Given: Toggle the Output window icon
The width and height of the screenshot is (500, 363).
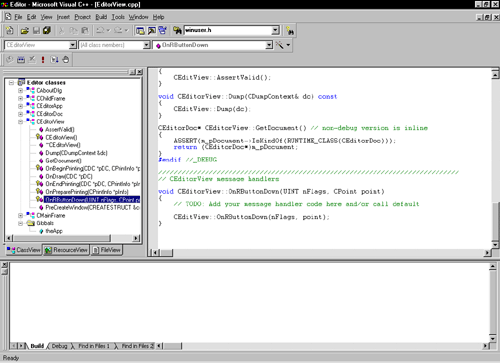Looking at the screenshot, I should point(152,31).
